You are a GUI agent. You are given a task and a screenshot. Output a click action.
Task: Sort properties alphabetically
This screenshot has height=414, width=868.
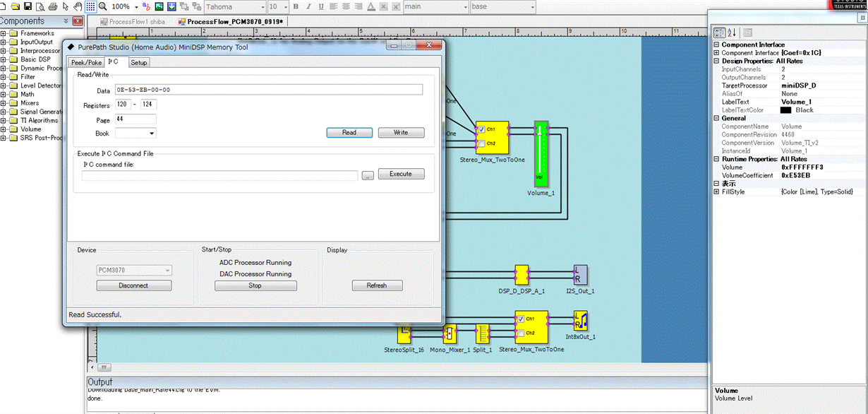[732, 32]
